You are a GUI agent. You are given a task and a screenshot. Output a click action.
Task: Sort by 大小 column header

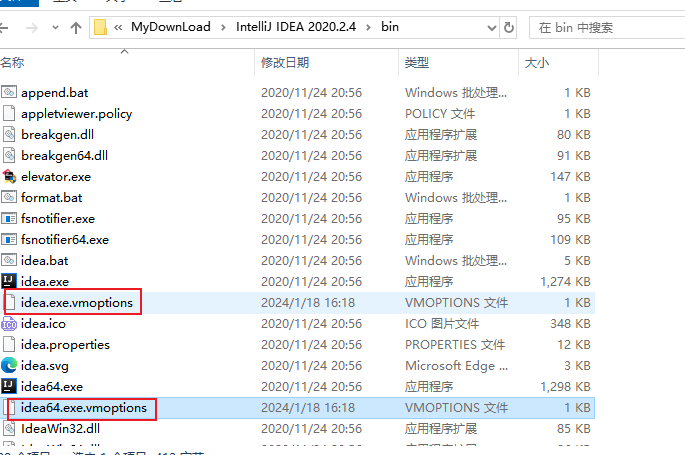click(x=536, y=62)
